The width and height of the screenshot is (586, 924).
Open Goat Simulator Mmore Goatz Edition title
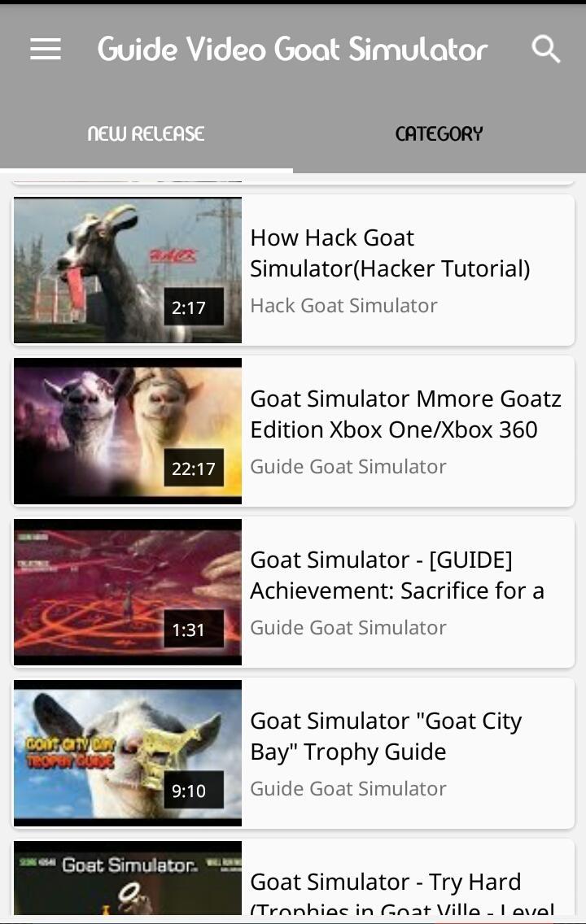pyautogui.click(x=405, y=414)
